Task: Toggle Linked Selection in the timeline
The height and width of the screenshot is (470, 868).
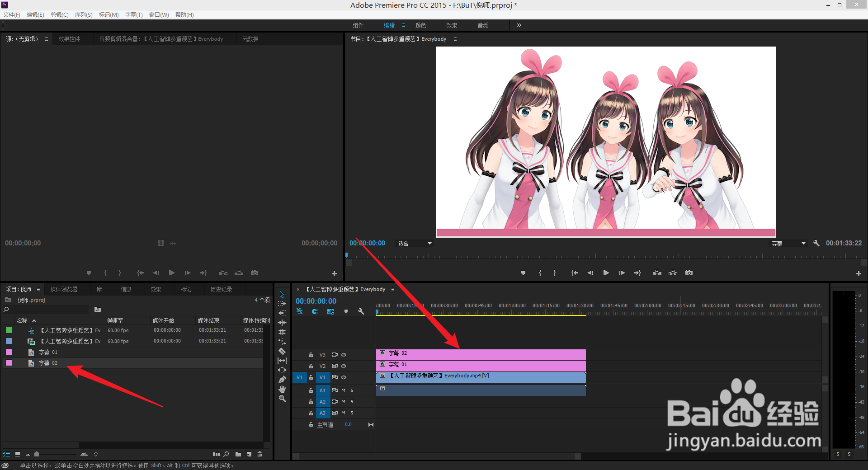Action: click(330, 311)
